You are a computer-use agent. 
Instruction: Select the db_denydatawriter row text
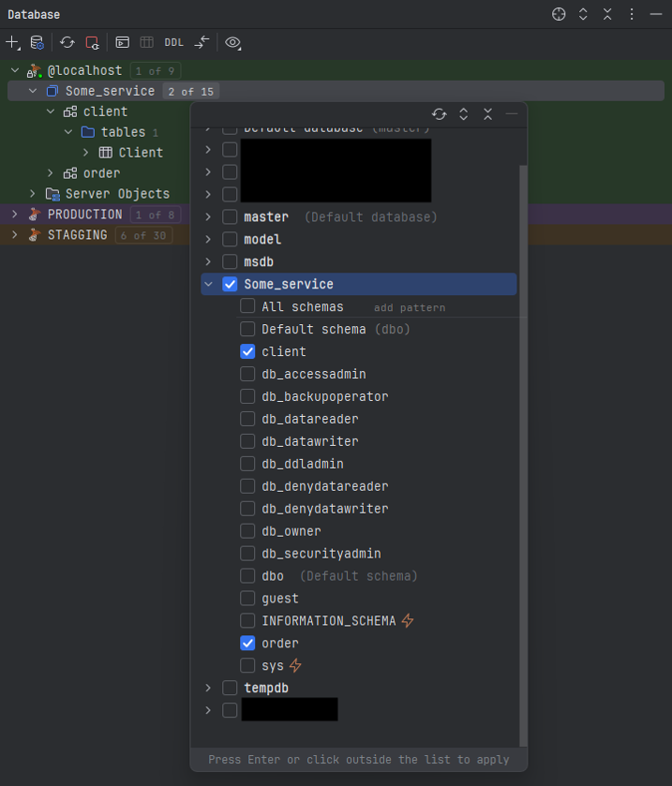point(325,509)
